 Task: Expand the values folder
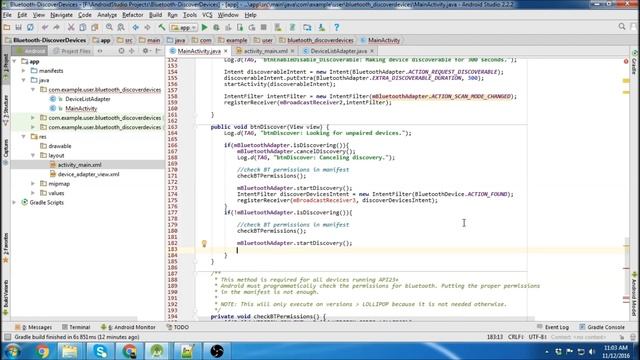pyautogui.click(x=33, y=193)
